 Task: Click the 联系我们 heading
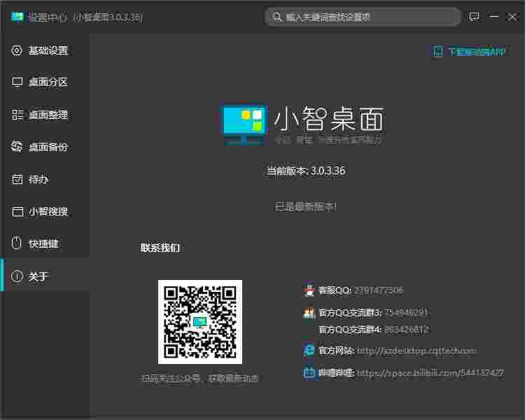click(x=160, y=248)
